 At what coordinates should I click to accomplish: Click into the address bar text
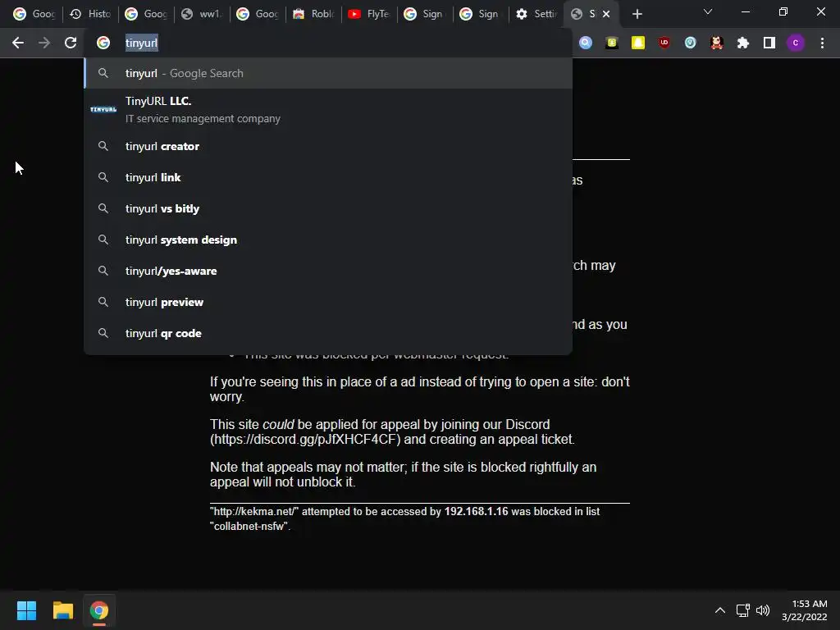pos(141,43)
